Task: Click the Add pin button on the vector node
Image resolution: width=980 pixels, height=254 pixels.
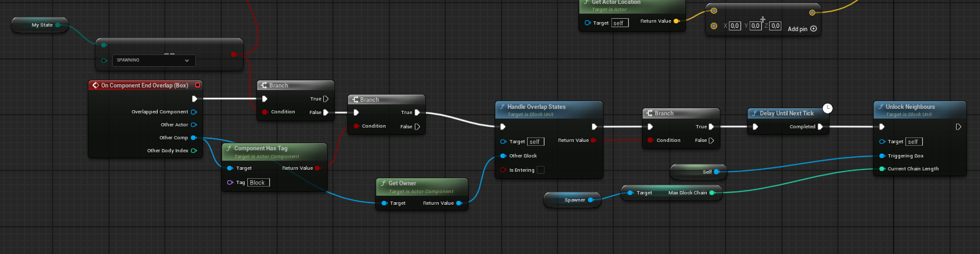Action: [x=802, y=29]
